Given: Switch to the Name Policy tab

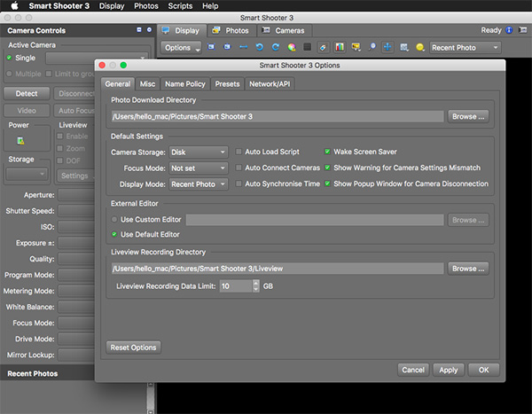Looking at the screenshot, I should (x=185, y=84).
